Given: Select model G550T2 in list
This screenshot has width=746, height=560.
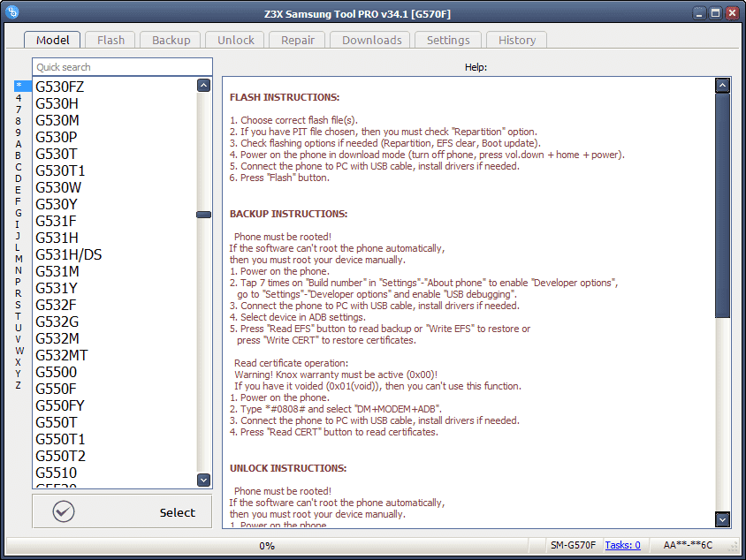Looking at the screenshot, I should click(60, 457).
